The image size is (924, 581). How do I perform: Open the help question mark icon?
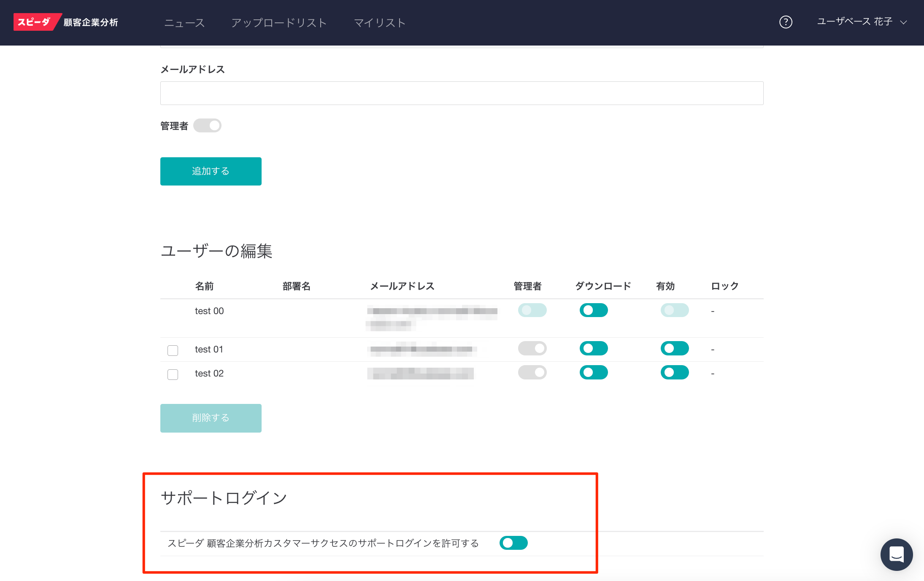[x=785, y=22]
